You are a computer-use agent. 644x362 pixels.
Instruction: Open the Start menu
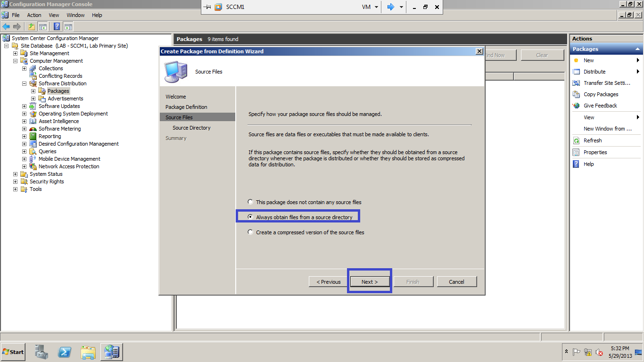(13, 352)
